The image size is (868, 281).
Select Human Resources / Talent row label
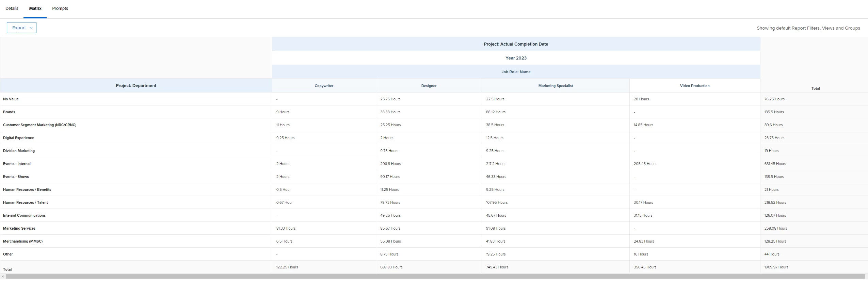[x=26, y=202]
